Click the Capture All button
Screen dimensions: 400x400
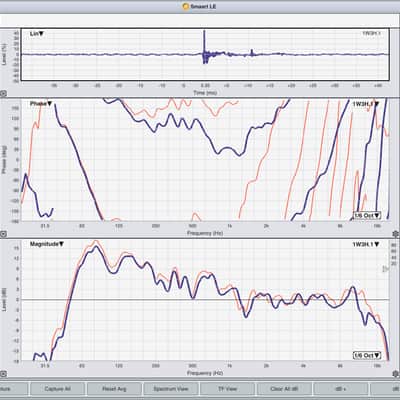click(x=57, y=389)
